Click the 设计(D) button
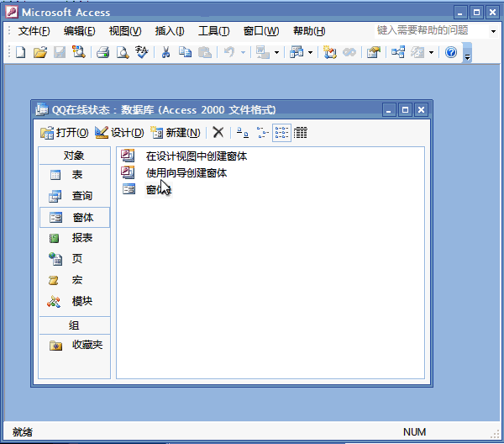This screenshot has height=444, width=504. [119, 133]
